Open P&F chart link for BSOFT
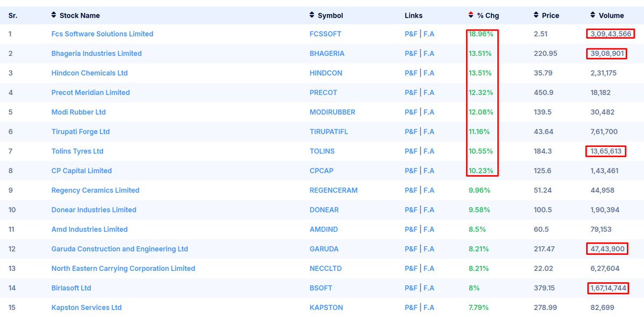Screen dimensions: 644x317 coord(411,288)
